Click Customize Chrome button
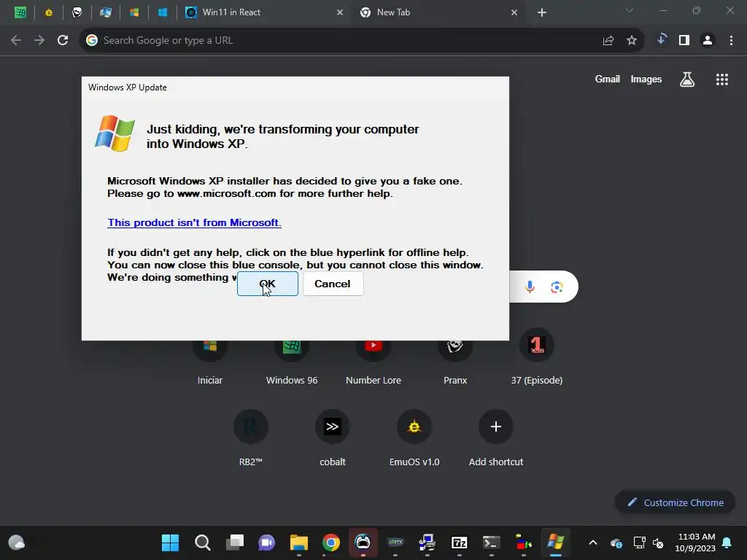Image resolution: width=747 pixels, height=560 pixels. point(675,502)
